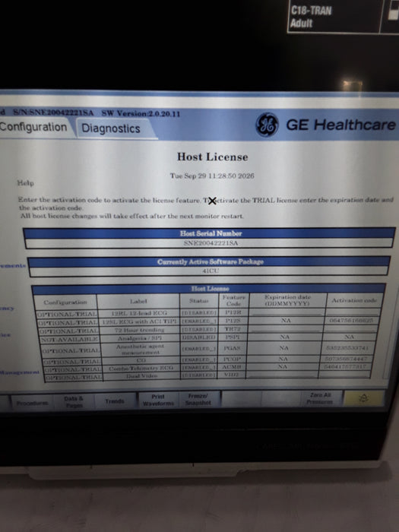The image size is (399, 532).
Task: Open Data & Pages menu
Action: click(x=74, y=402)
